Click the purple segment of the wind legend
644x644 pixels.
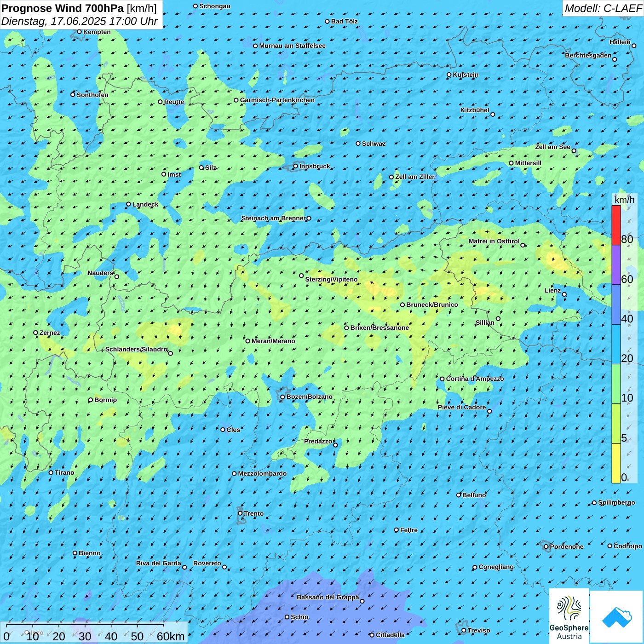click(616, 265)
